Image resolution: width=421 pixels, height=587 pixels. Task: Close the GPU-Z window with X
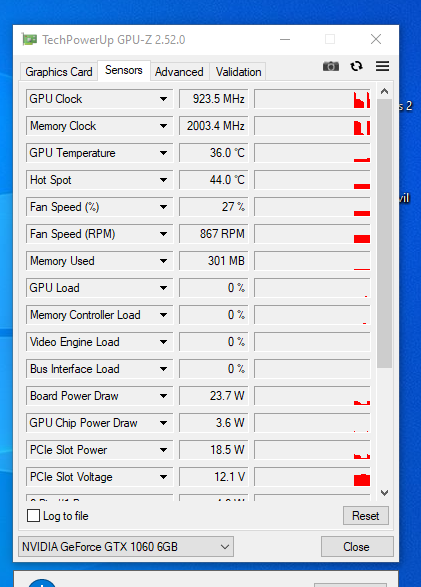pos(376,39)
